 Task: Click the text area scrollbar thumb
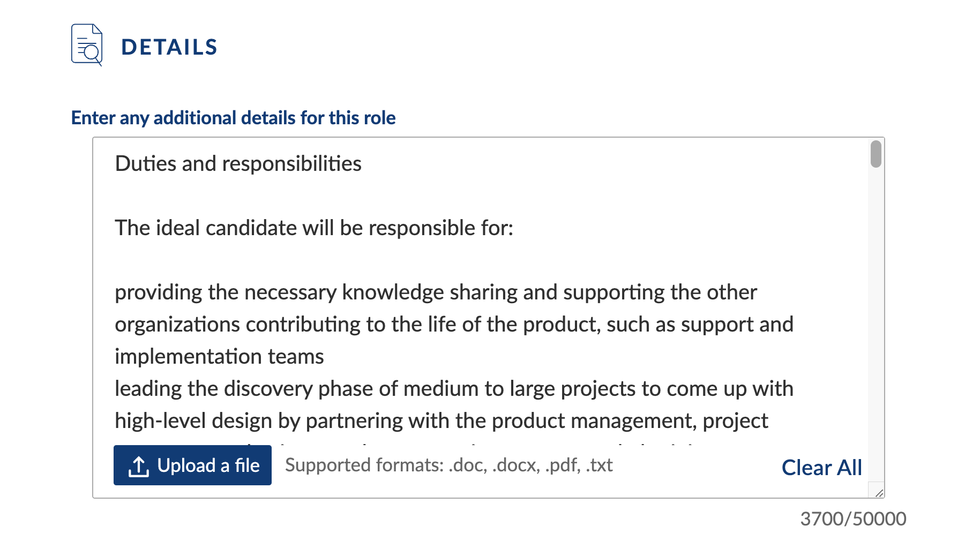(876, 154)
